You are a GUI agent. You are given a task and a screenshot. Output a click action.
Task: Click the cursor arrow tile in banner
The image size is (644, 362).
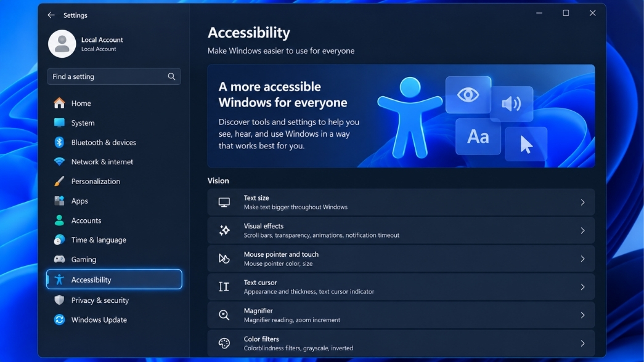pos(526,144)
